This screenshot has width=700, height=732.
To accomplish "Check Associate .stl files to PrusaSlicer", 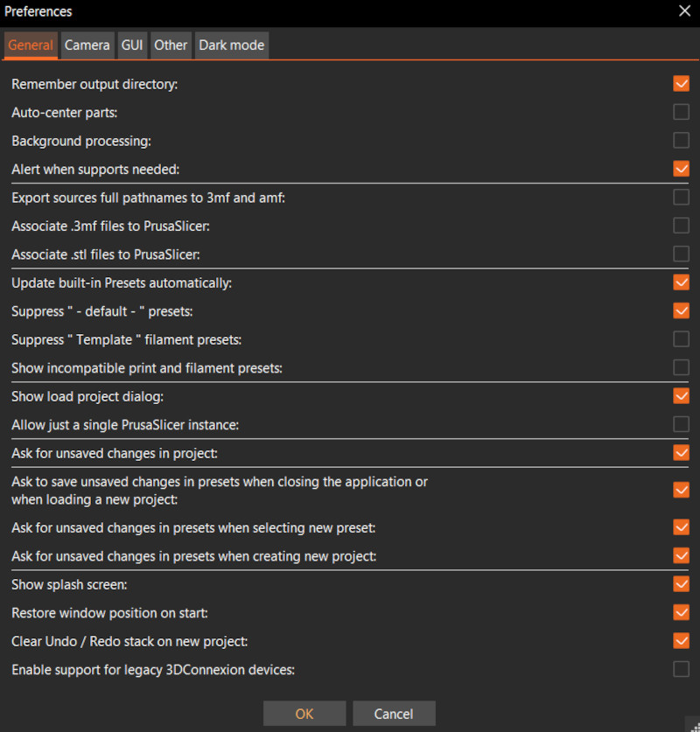I will pos(681,254).
